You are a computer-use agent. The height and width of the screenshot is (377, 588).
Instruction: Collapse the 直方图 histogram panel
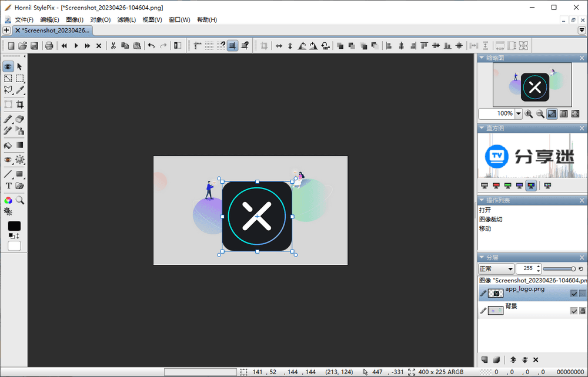(482, 128)
